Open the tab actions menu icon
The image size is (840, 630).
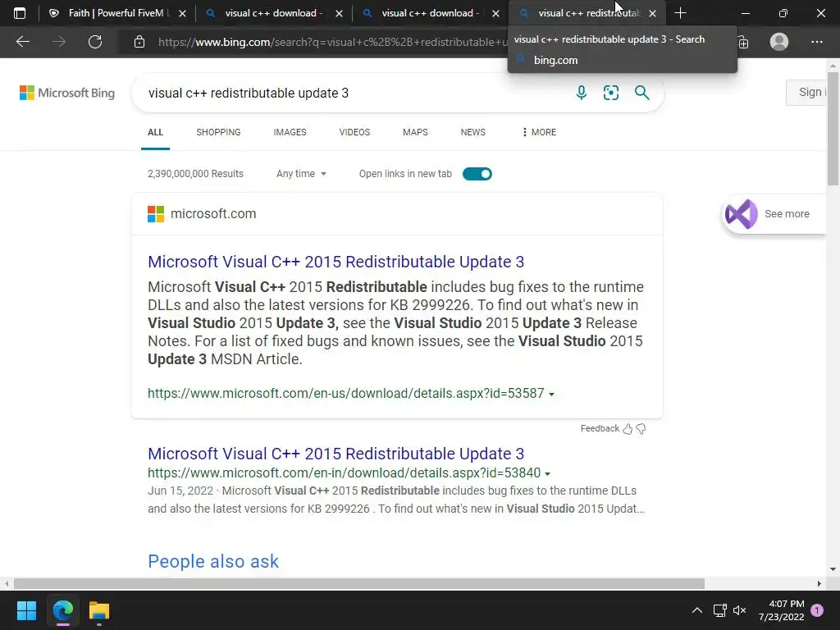tap(20, 13)
